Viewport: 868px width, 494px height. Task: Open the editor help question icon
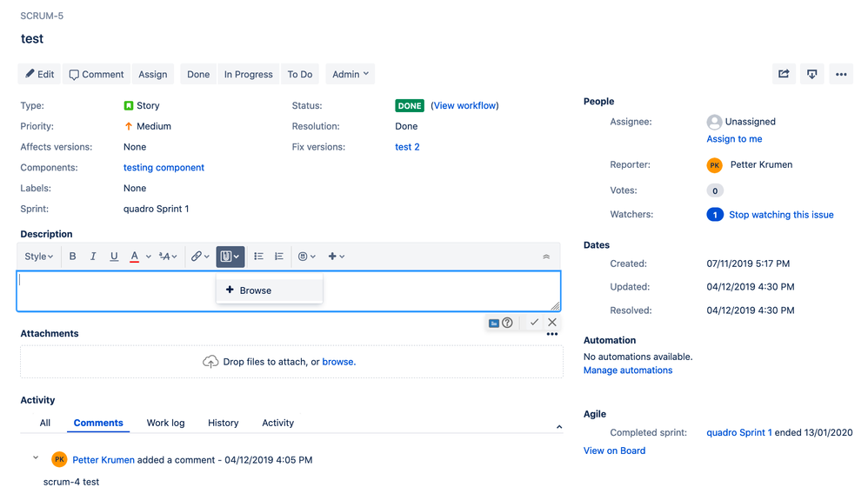(508, 323)
